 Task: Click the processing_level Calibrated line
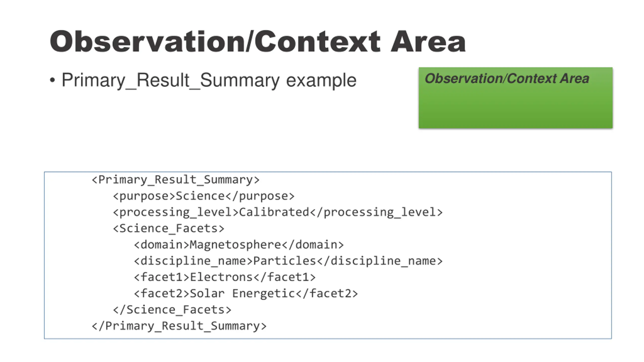coord(278,212)
